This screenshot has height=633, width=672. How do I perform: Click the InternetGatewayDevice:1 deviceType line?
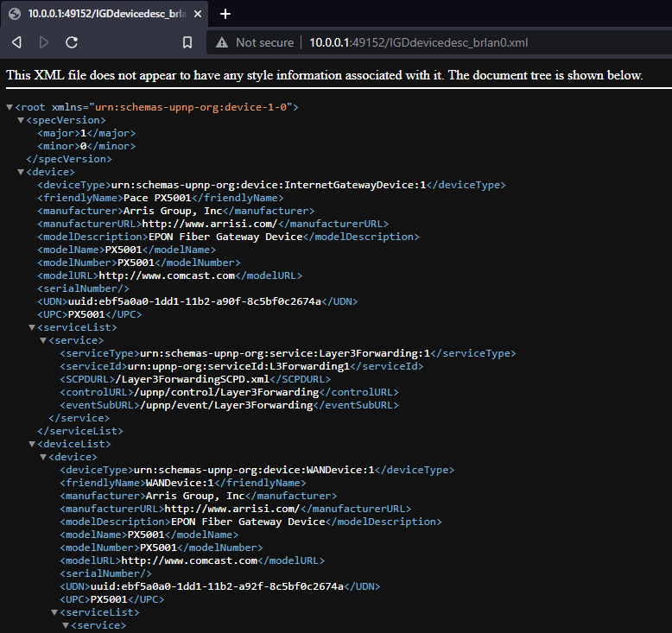click(271, 185)
